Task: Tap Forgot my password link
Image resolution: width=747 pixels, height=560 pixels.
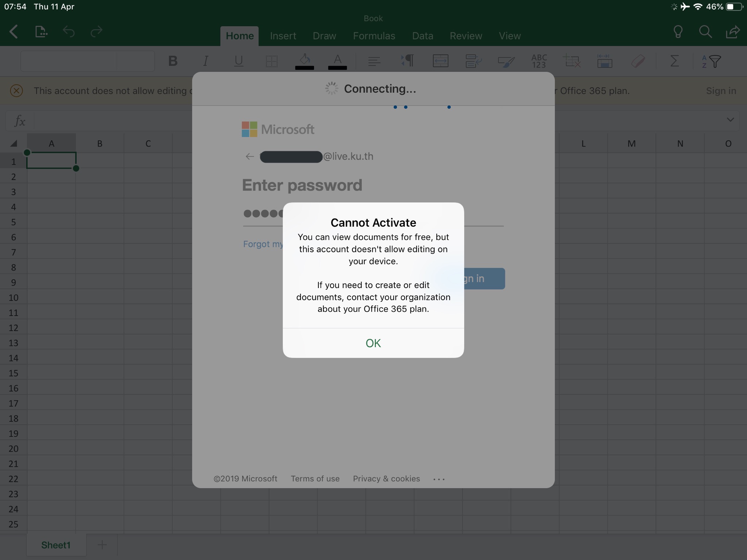Action: [263, 244]
